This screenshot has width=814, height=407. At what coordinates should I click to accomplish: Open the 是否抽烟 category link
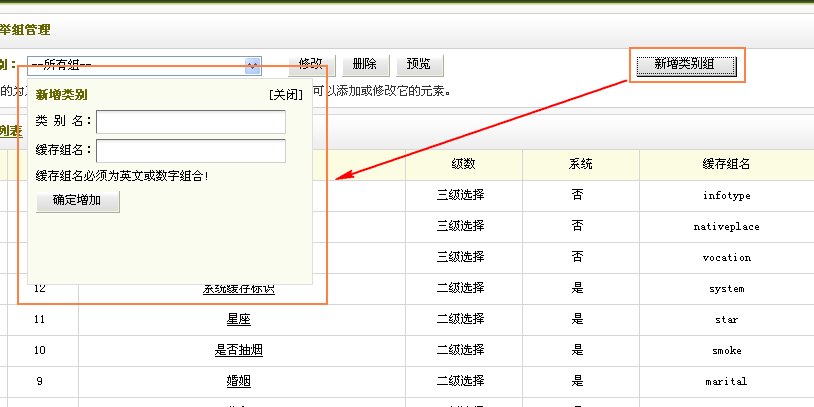click(239, 350)
